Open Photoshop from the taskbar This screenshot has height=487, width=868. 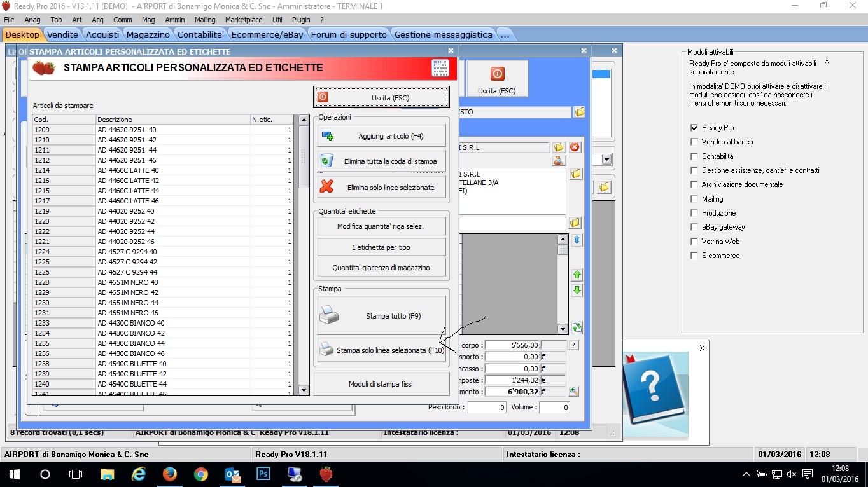pyautogui.click(x=263, y=474)
